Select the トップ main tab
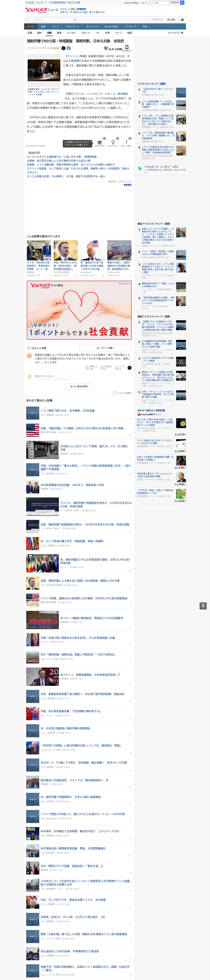The image size is (210, 980). pos(31,27)
